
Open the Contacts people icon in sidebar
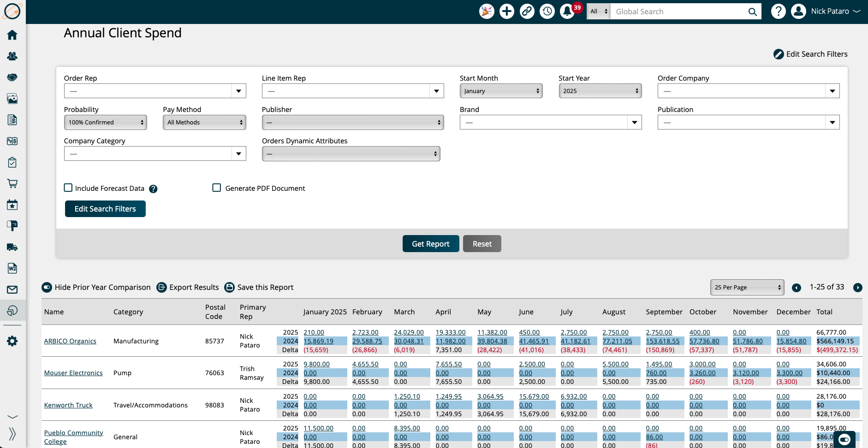[x=12, y=56]
